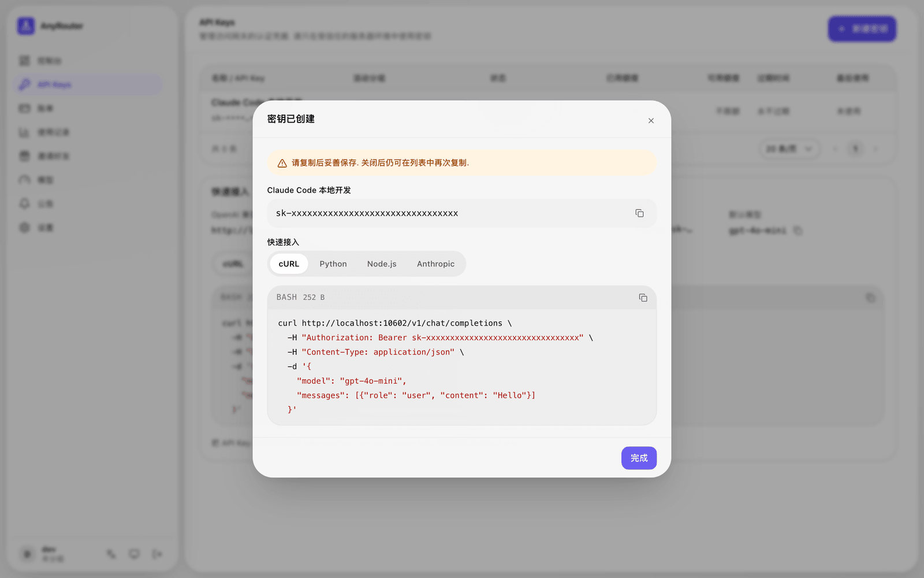Click the gear icon in the sidebar
Image resolution: width=924 pixels, height=578 pixels.
pyautogui.click(x=24, y=227)
